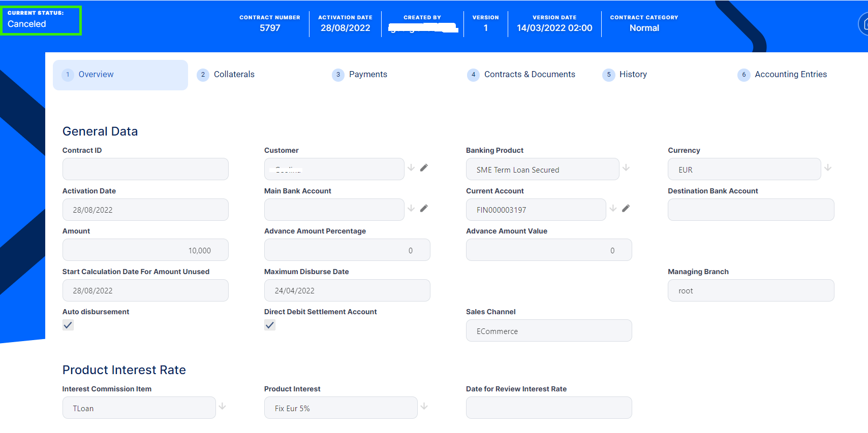Click the pencil icon next to Current Account

pos(626,208)
